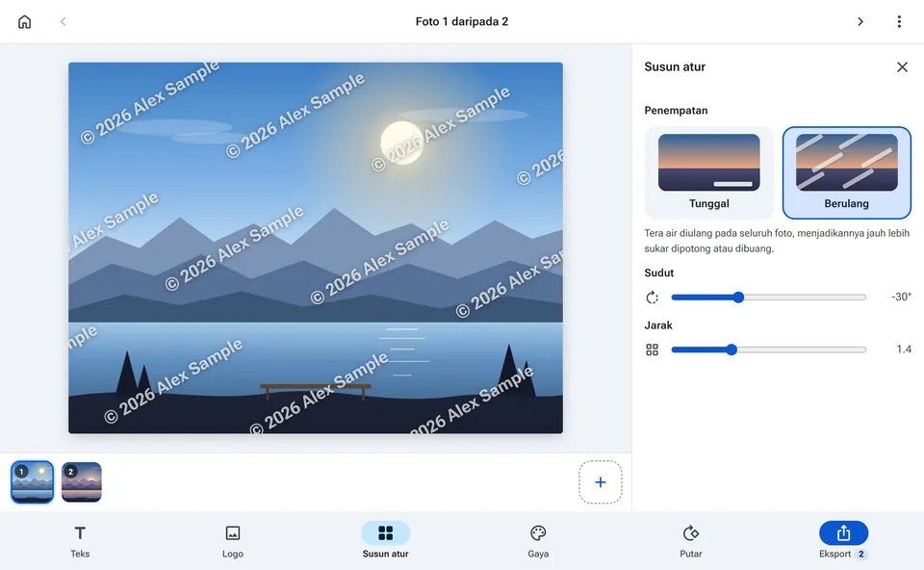The height and width of the screenshot is (570, 924).
Task: Adjust the Sudut angle slider
Action: tap(768, 298)
